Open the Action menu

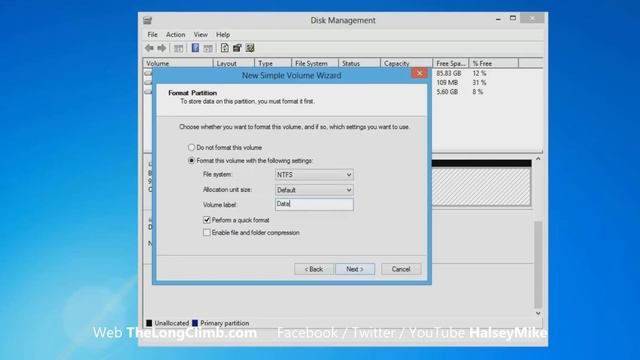point(176,35)
